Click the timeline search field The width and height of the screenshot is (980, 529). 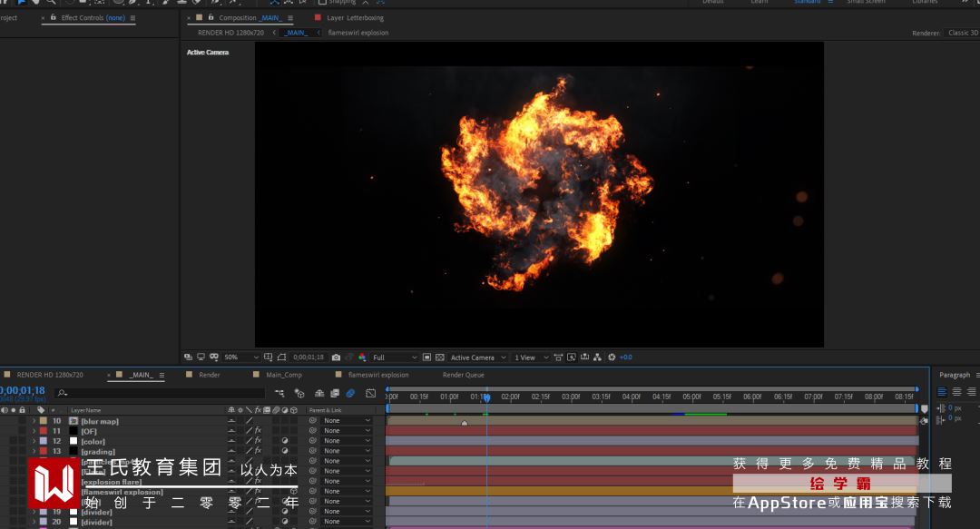(x=163, y=393)
